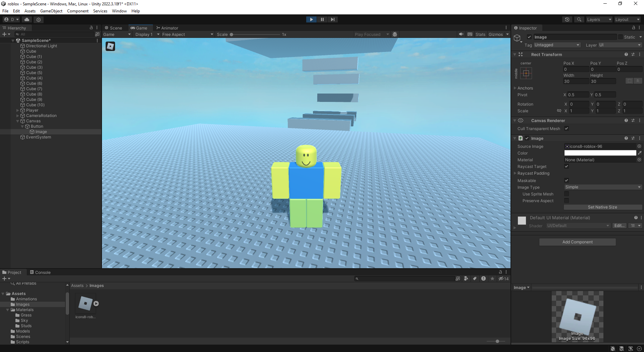Image resolution: width=644 pixels, height=352 pixels.
Task: Open the Display 1 dropdown
Action: tap(147, 34)
